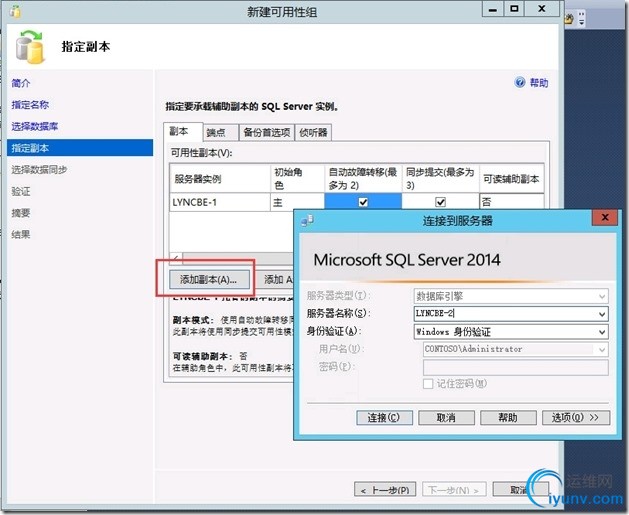Click the 可读辅助副本 column header
The image size is (629, 515).
(x=511, y=178)
